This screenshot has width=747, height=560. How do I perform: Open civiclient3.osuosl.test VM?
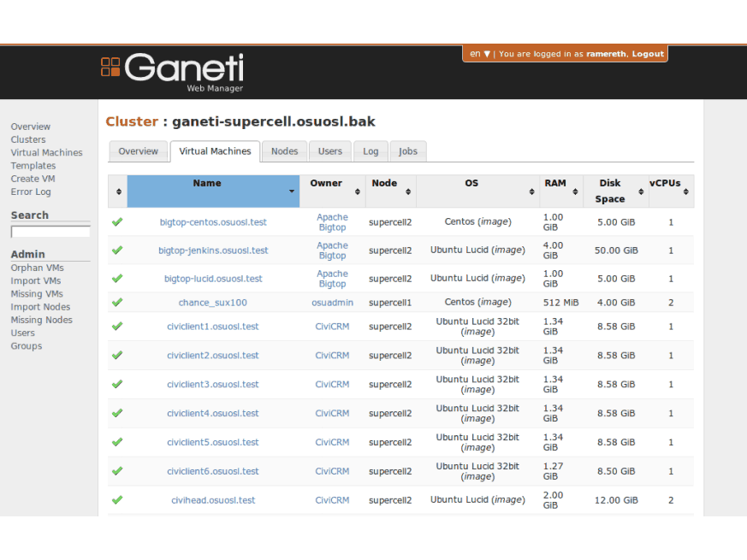212,384
